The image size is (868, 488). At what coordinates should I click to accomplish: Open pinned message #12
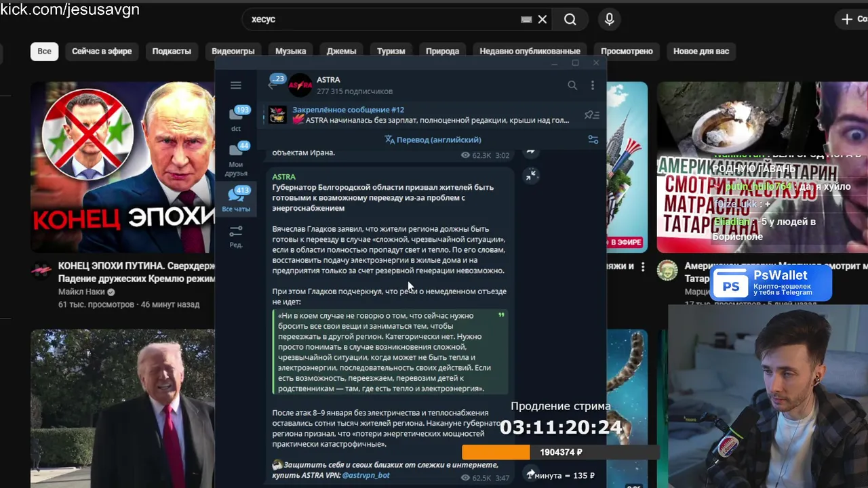(x=420, y=115)
